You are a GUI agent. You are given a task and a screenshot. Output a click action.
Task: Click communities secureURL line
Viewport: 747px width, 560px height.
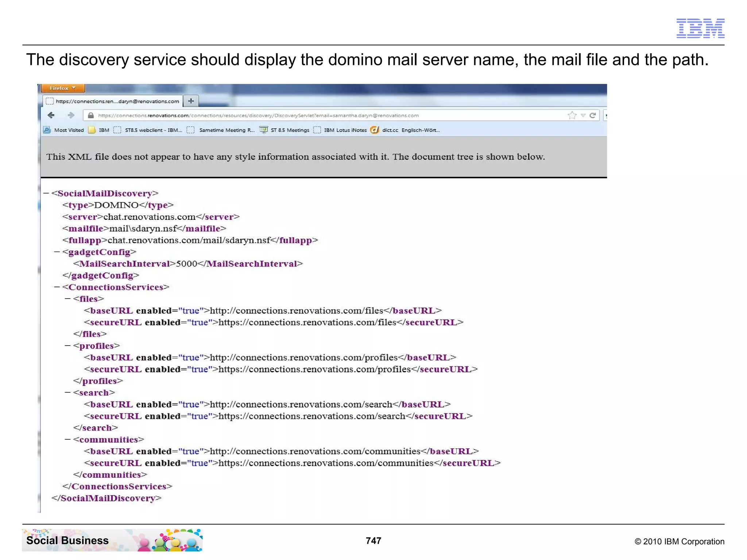click(292, 463)
